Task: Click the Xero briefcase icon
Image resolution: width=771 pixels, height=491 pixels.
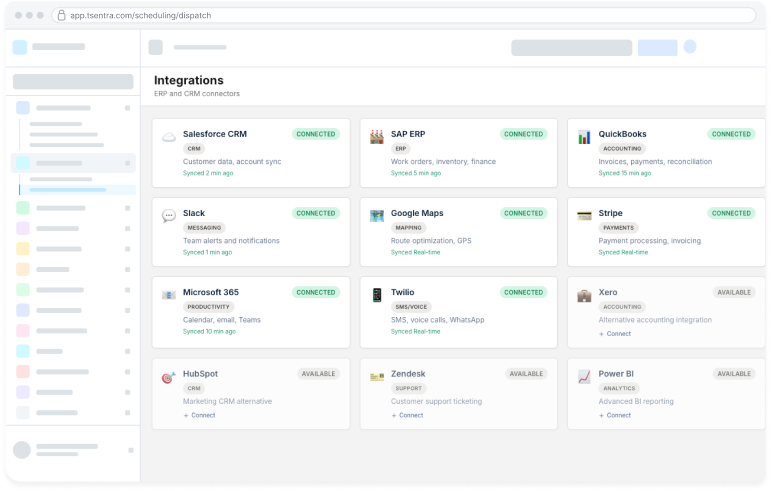Action: pyautogui.click(x=584, y=295)
